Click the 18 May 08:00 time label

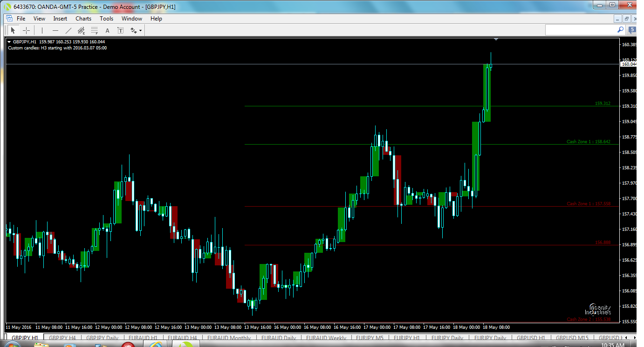click(496, 327)
